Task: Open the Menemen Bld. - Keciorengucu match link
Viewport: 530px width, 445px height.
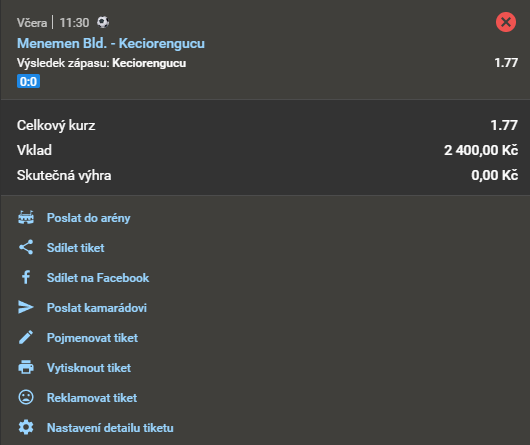Action: (111, 44)
